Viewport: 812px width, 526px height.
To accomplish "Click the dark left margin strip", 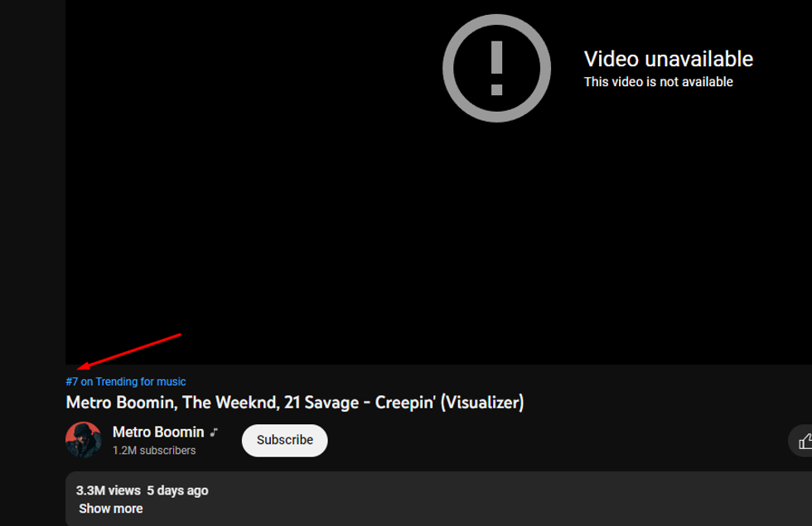I will click(32, 258).
